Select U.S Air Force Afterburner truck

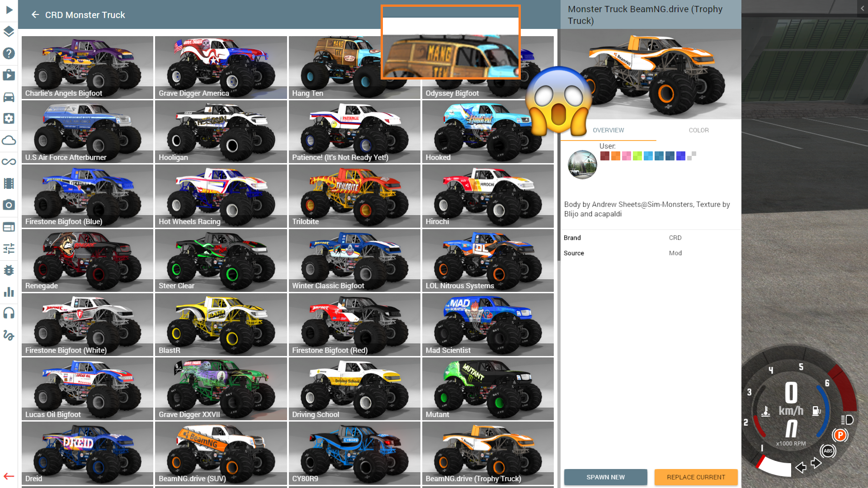tap(87, 131)
